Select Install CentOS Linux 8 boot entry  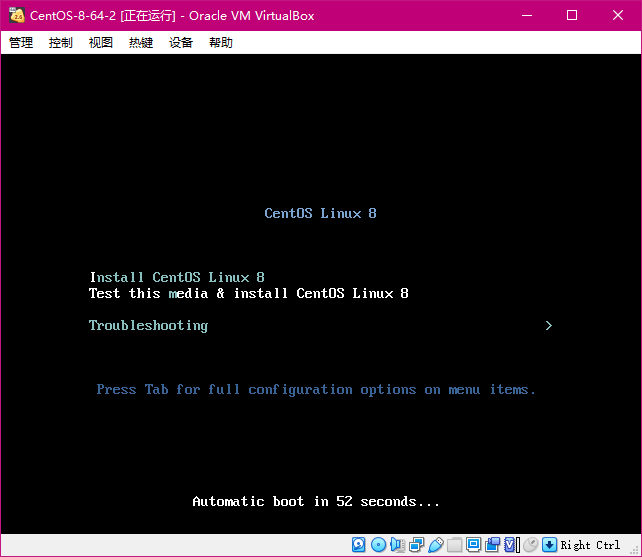click(x=177, y=277)
